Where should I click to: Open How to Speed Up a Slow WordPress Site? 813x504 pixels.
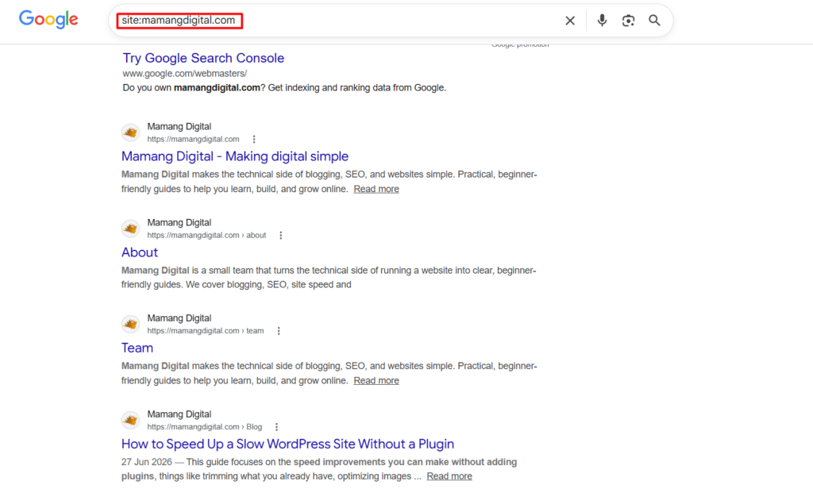287,444
